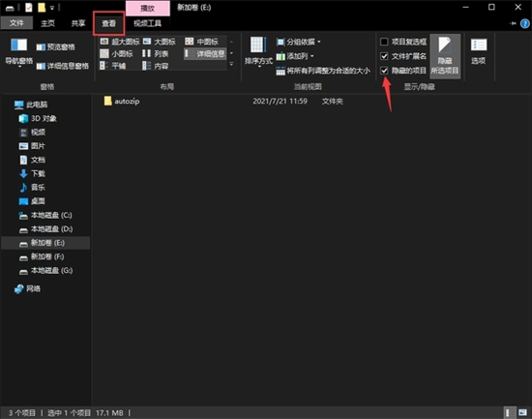532x419 pixels.
Task: Click the 隐藏所选项目 hide selected items button
Action: point(445,56)
